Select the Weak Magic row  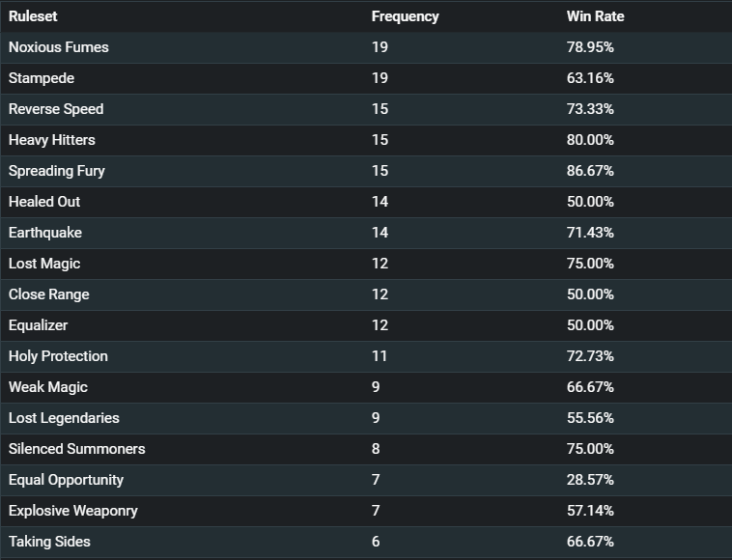pyautogui.click(x=366, y=387)
